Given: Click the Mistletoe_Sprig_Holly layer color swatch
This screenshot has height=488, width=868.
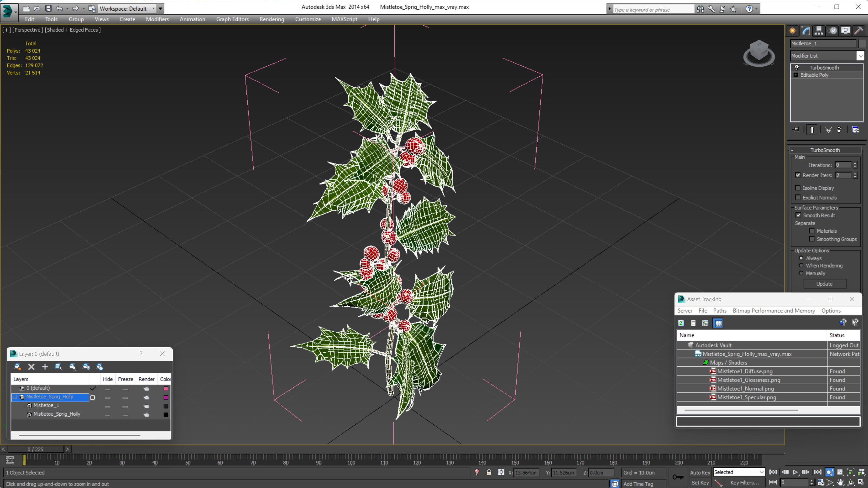Looking at the screenshot, I should (x=166, y=397).
